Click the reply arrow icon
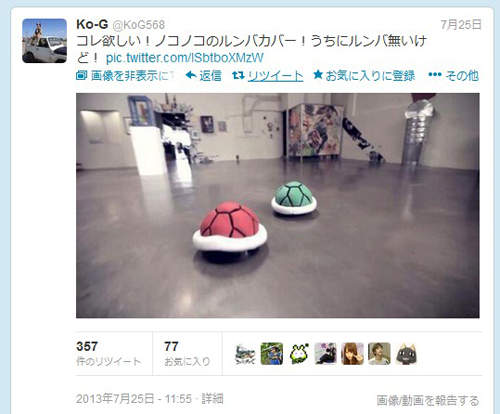Screen dimensions: 500x414 tap(191, 75)
